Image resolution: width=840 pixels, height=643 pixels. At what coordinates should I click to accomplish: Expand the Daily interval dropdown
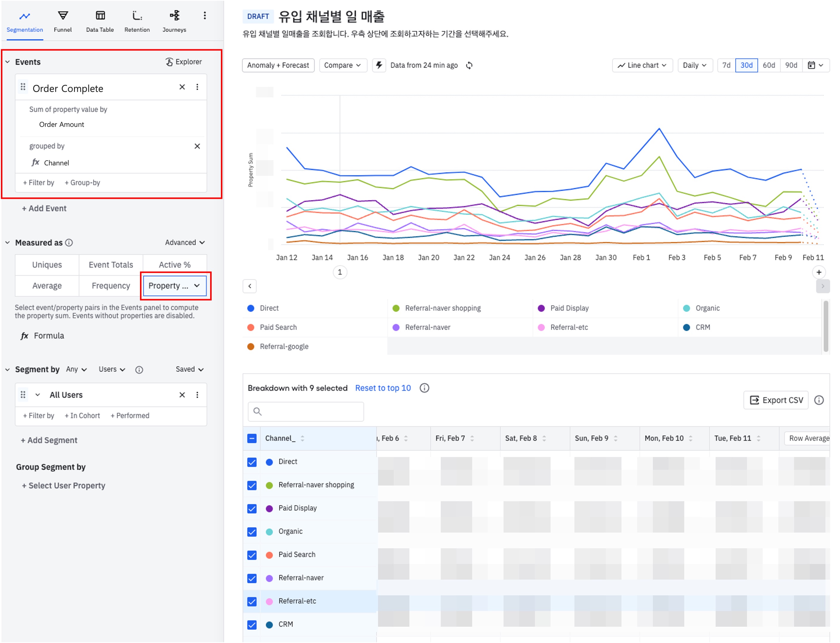pyautogui.click(x=694, y=65)
